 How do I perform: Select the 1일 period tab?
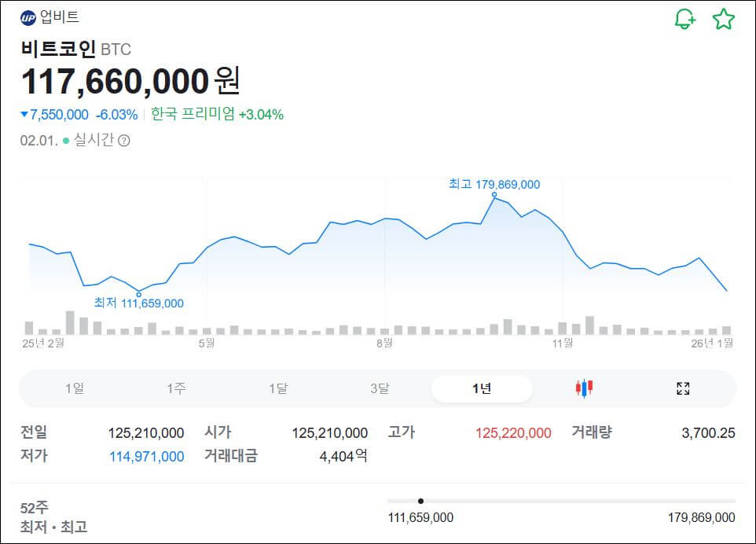(x=76, y=388)
